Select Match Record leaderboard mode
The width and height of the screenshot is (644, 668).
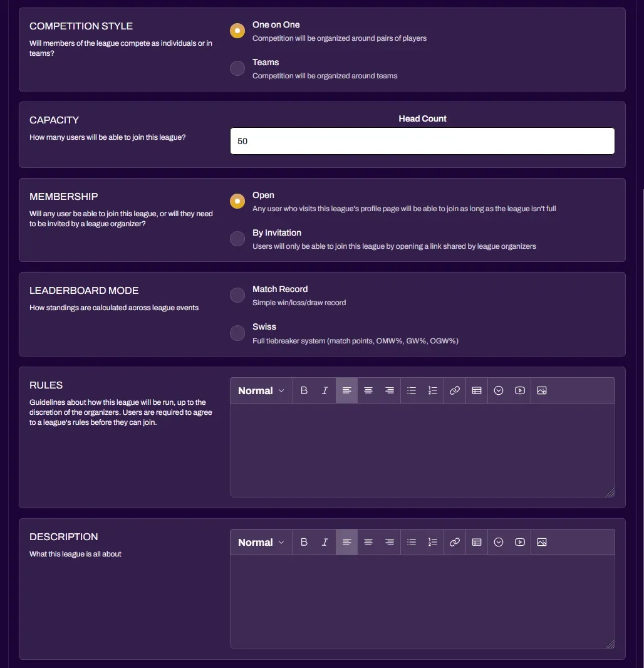pyautogui.click(x=237, y=295)
